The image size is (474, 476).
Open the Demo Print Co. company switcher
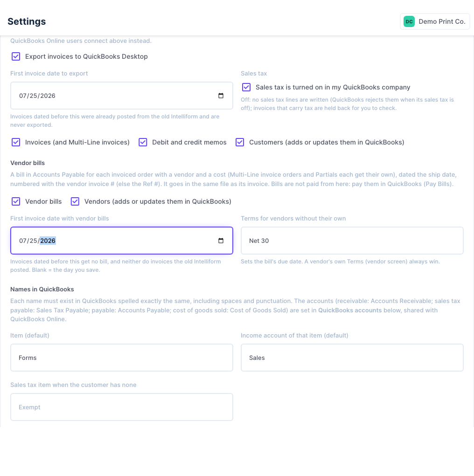point(435,21)
